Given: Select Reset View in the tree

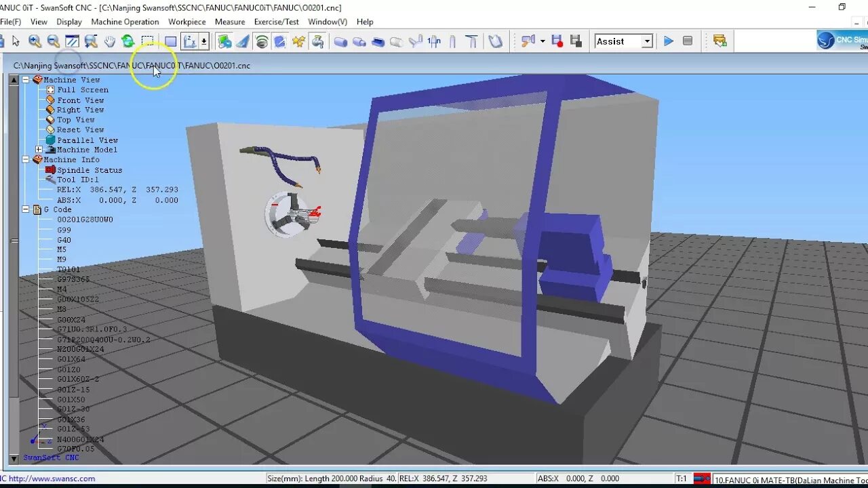Looking at the screenshot, I should (80, 129).
